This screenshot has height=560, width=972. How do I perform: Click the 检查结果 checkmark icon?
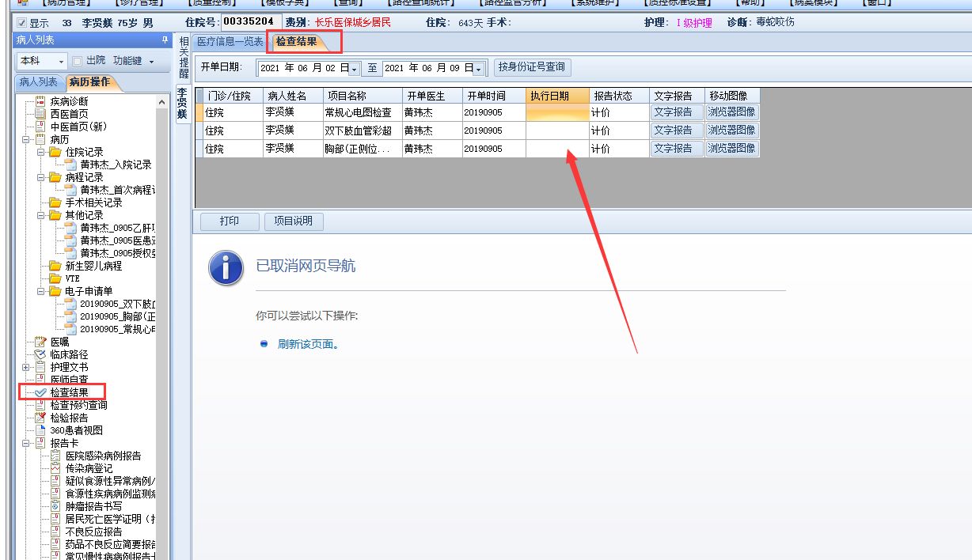point(40,392)
